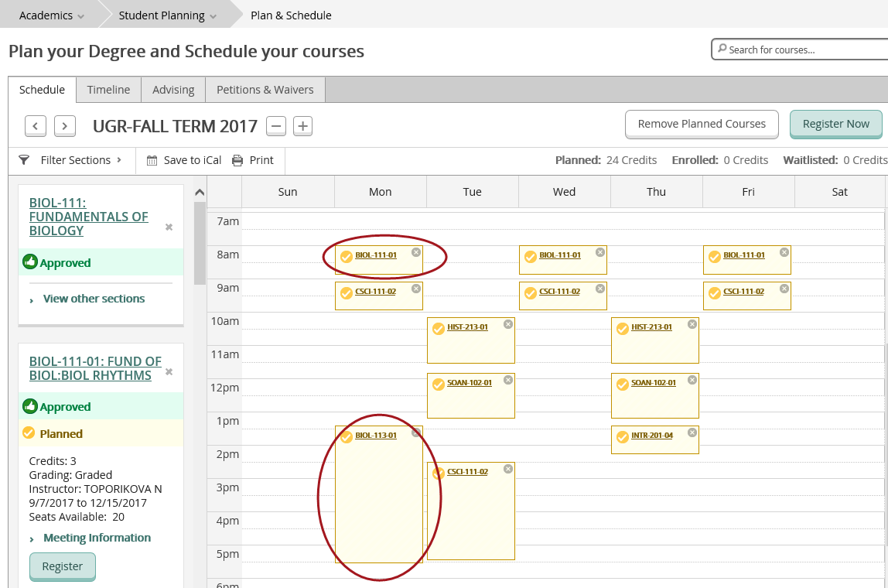888x588 pixels.
Task: Open Friday CSCI-111-02 course link
Action: coord(743,291)
